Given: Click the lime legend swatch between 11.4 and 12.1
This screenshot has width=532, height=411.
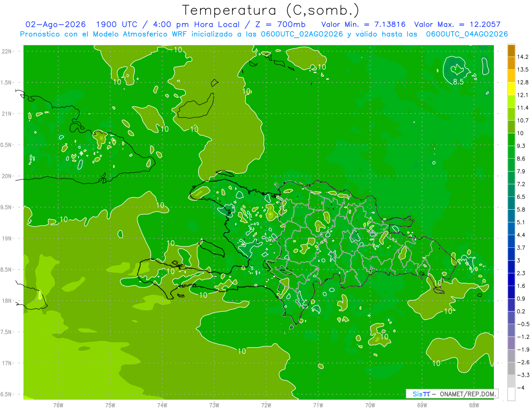Looking at the screenshot, I should pos(511,101).
